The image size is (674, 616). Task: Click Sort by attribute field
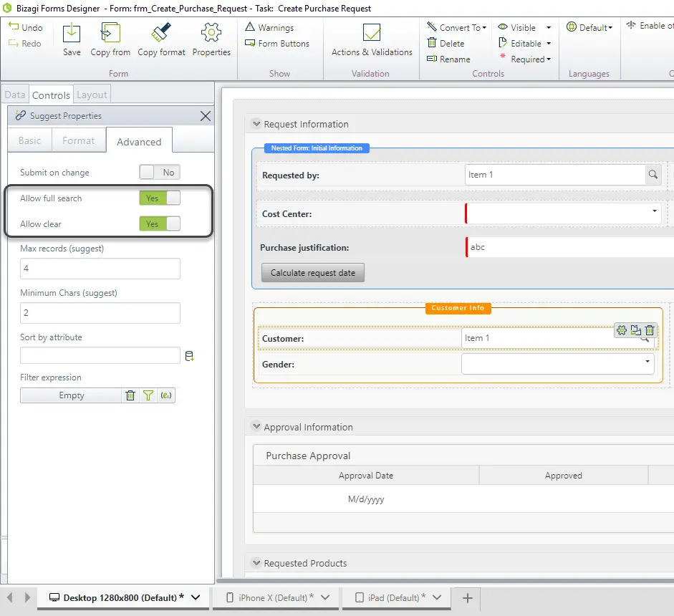[100, 355]
